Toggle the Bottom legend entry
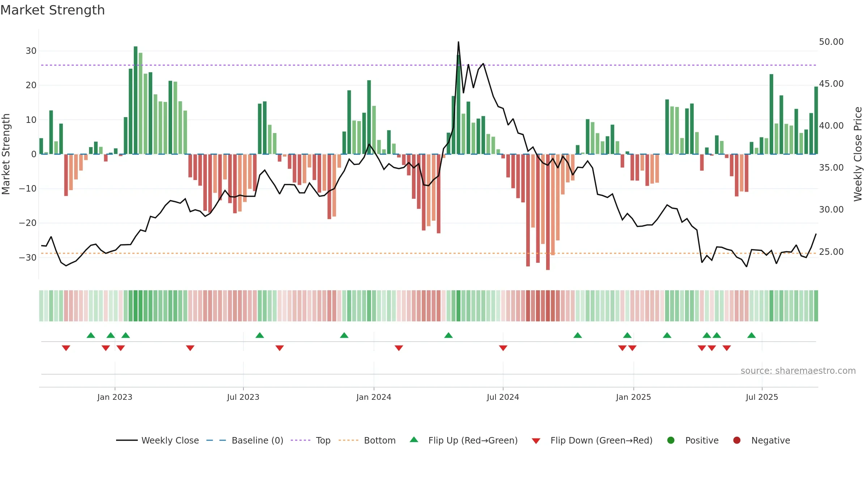This screenshot has width=868, height=488. coord(367,440)
